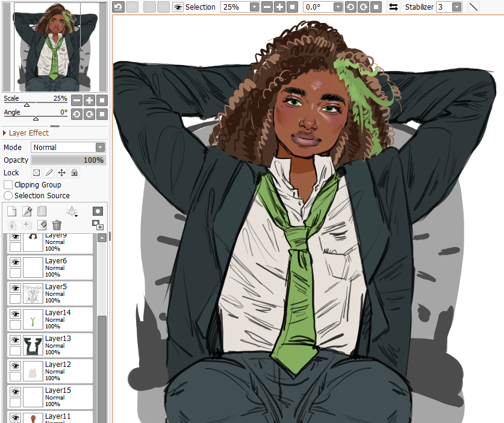Image resolution: width=504 pixels, height=423 pixels.
Task: Rotate clockwise in navigator panel
Action: point(89,114)
